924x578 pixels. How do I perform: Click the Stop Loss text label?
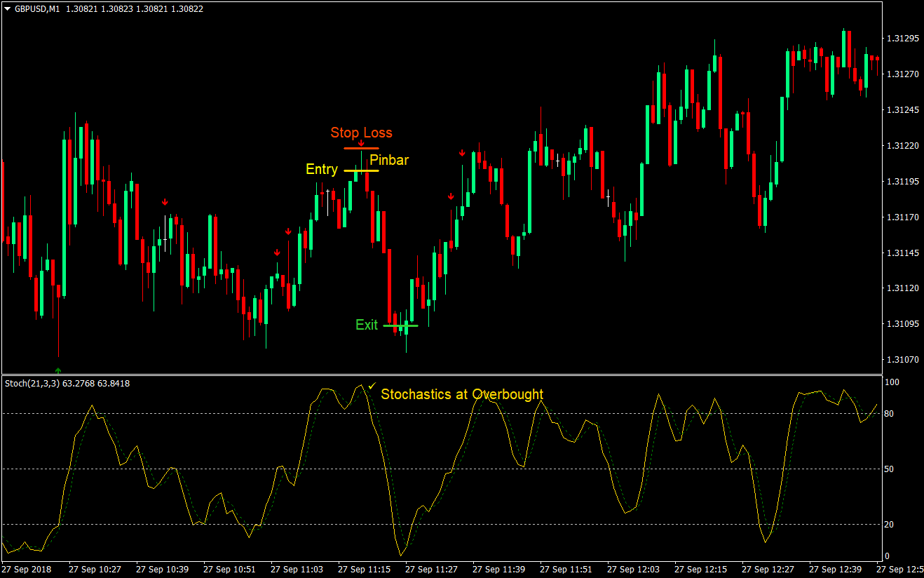pos(361,133)
